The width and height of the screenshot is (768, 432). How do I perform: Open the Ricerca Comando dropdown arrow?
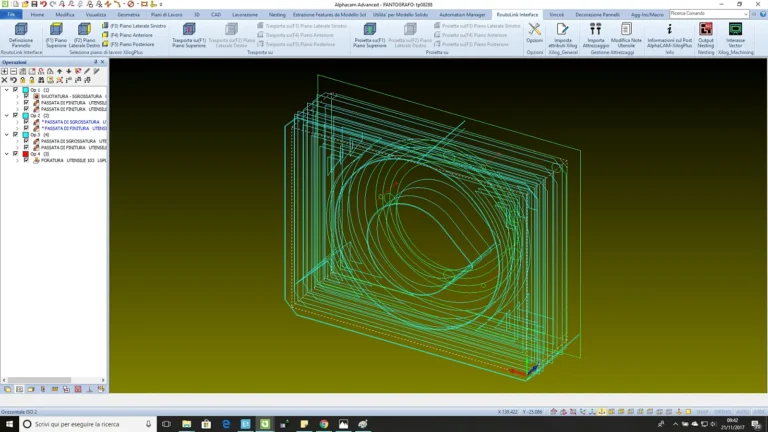(745, 14)
